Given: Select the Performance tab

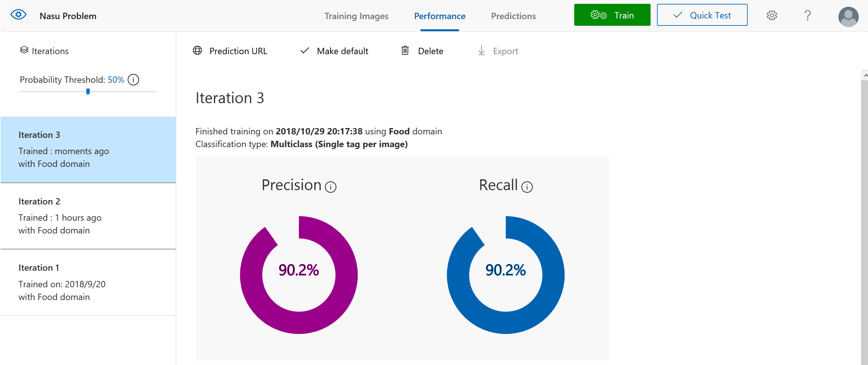Looking at the screenshot, I should (439, 16).
